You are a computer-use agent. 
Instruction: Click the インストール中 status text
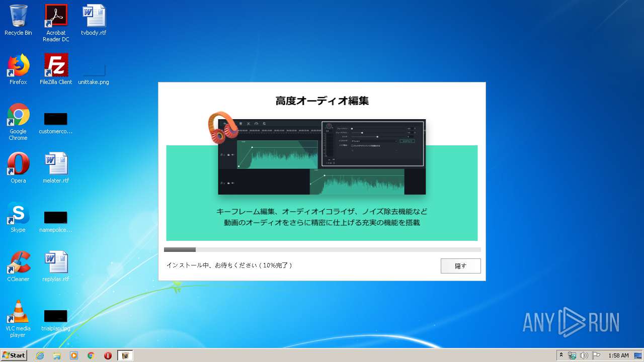coord(229,265)
